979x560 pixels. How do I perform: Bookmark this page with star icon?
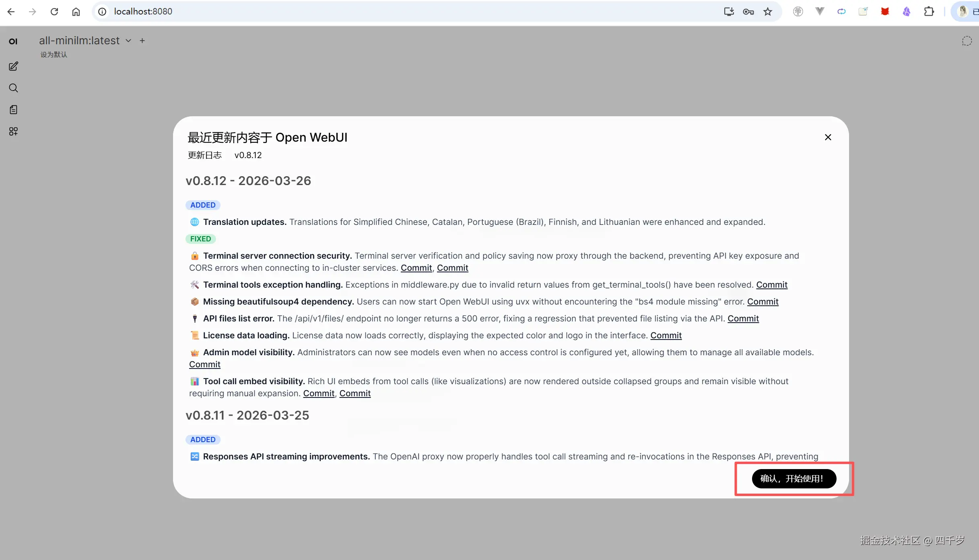click(768, 12)
